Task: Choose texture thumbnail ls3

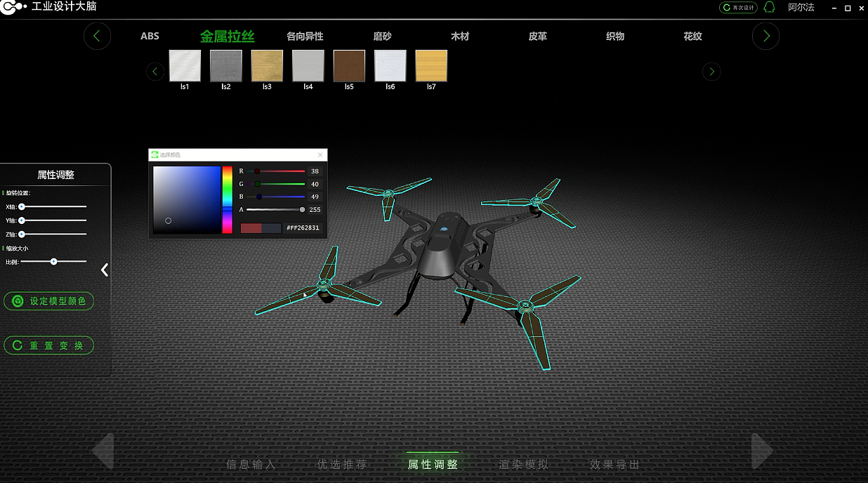Action: (x=267, y=66)
